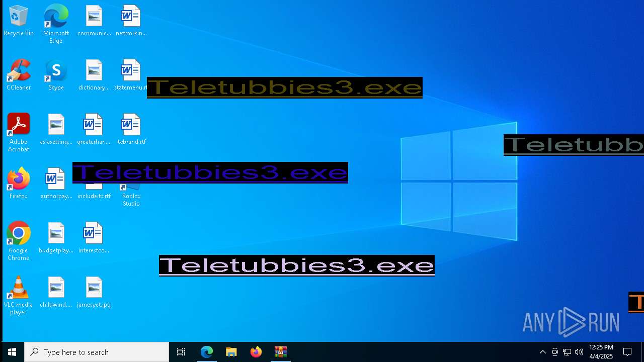Select the communic... image file on desktop

point(94,21)
